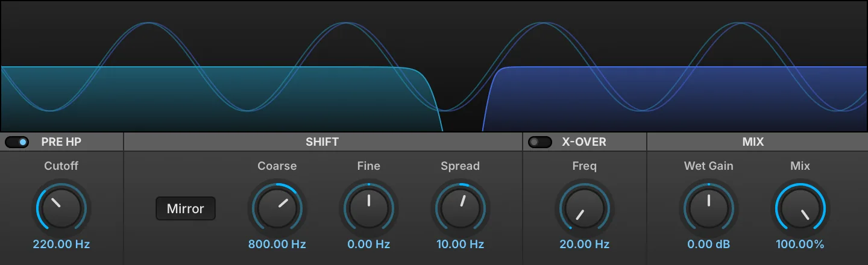Click the Coarse label
This screenshot has height=265, width=868.
(x=277, y=166)
